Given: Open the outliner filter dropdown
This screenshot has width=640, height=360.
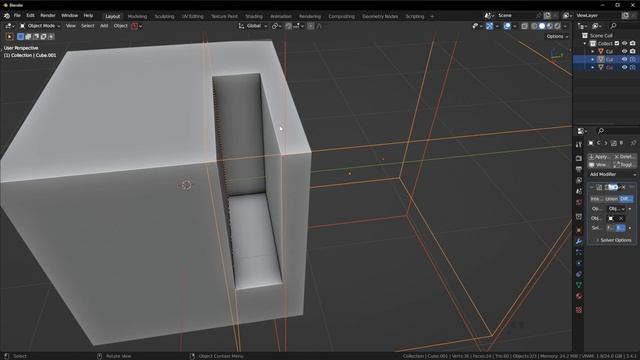Looking at the screenshot, I should 597,26.
